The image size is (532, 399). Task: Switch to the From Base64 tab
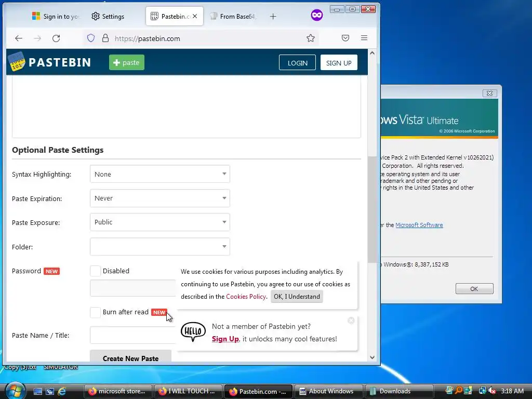click(x=232, y=16)
